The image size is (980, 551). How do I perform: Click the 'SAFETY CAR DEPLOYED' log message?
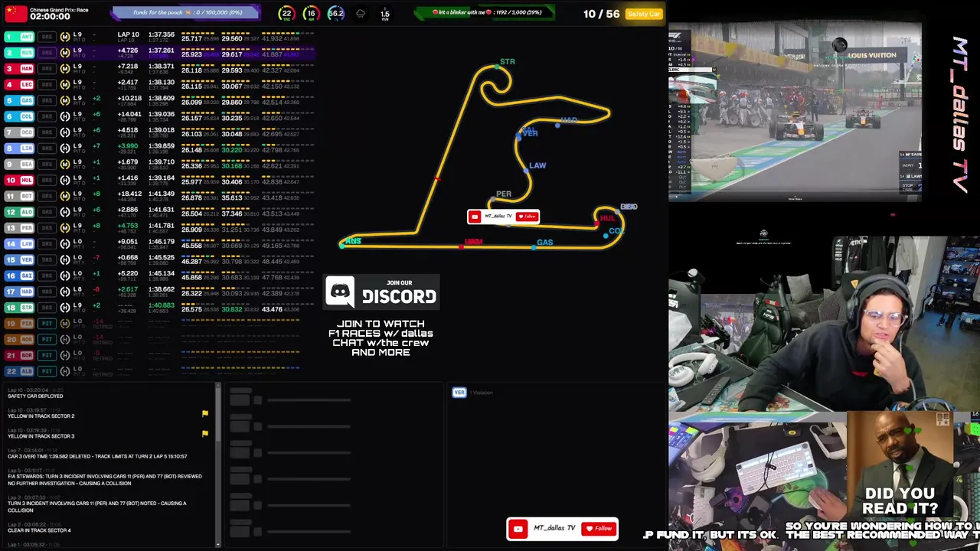tap(35, 396)
